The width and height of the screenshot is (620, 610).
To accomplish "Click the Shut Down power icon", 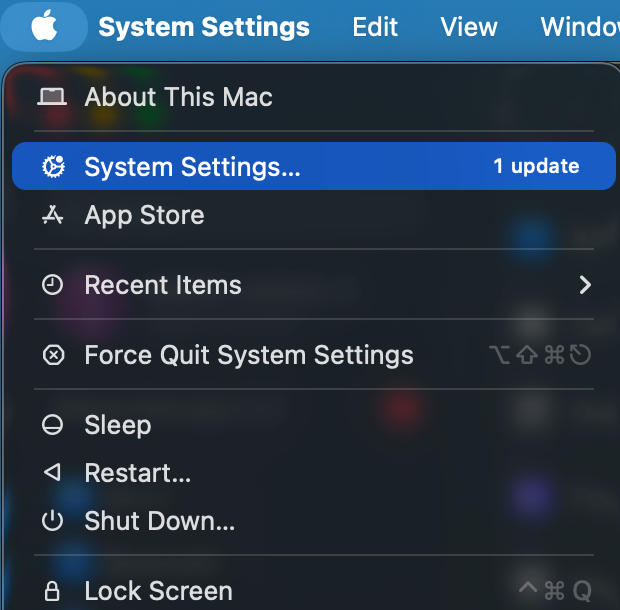I will tap(52, 521).
